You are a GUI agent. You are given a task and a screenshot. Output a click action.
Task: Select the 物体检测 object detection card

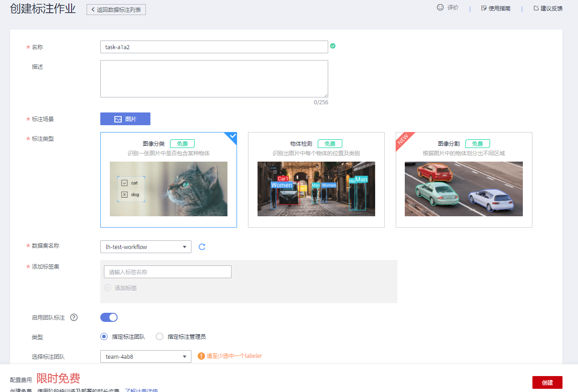(x=316, y=180)
